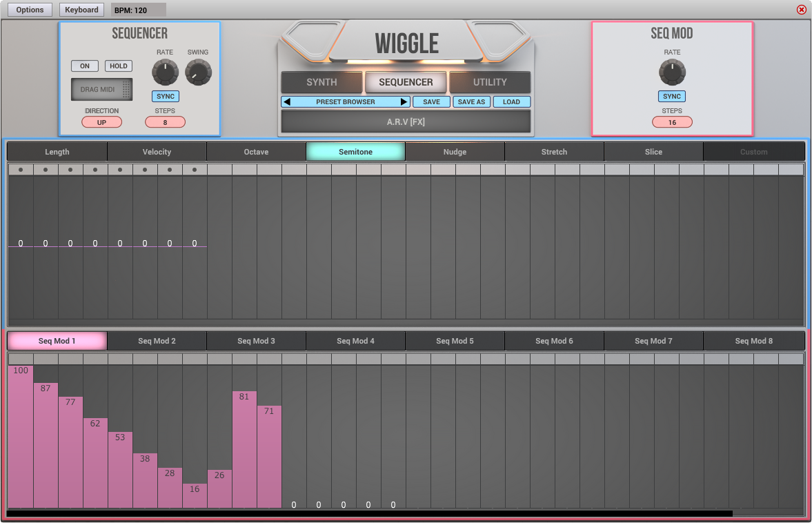Click the horizontal scrollbar under the Seq Mod lane
The image size is (812, 523).
[x=370, y=513]
